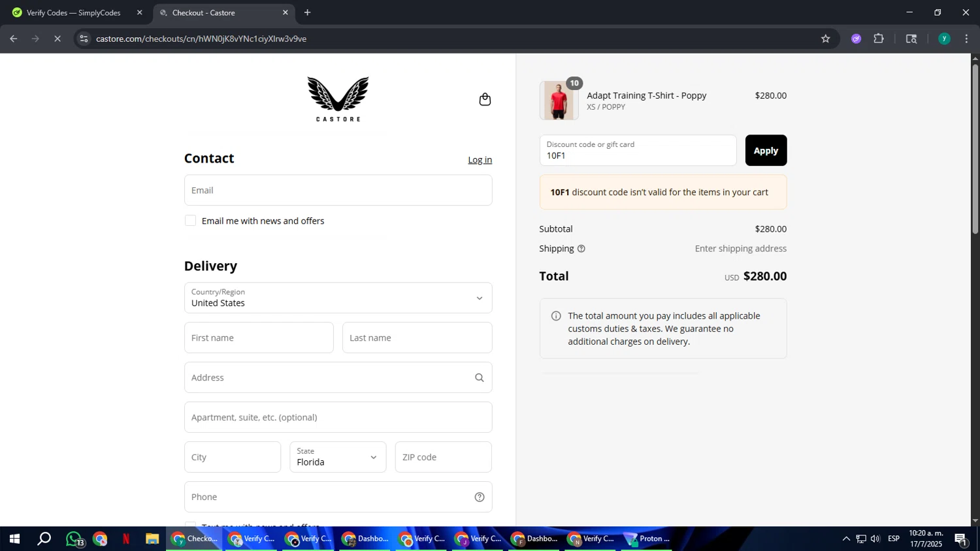
Task: Expand the Country/Region dropdown
Action: (338, 298)
